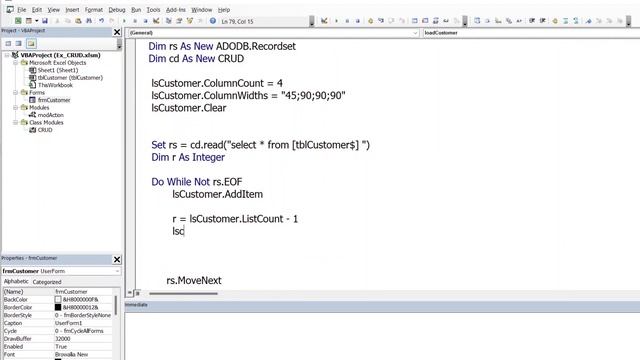Open the Object Browser icon
640x360 pixels.
189,21
